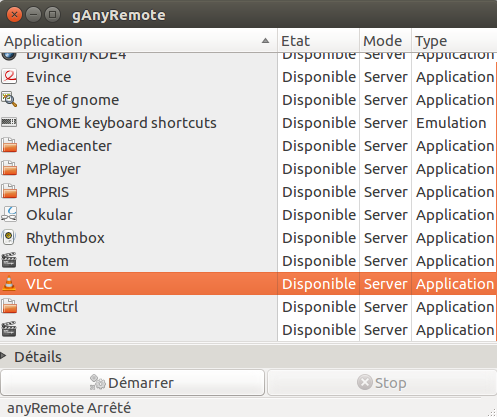Select the Mediacenter entry
497x417 pixels.
69,146
